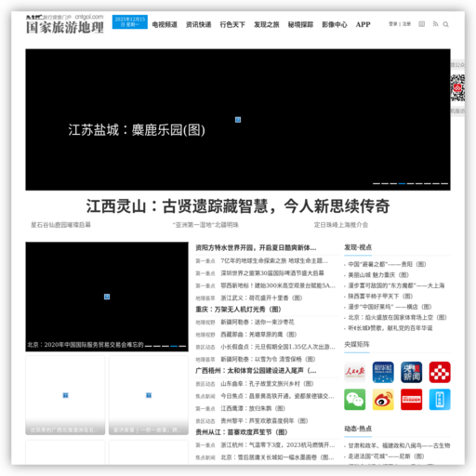This screenshot has height=476, width=476.
Task: Open 北京：焰火盛放在国家体育场上空 (图)
Action: click(397, 317)
